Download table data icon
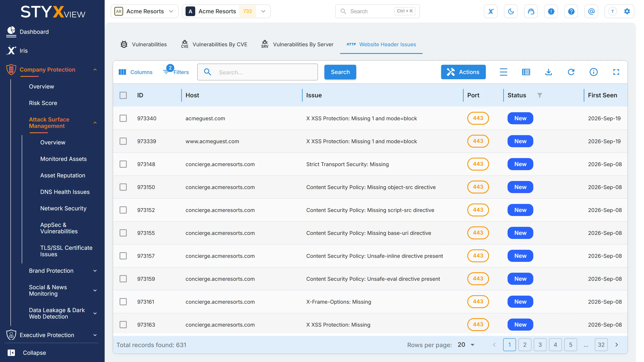This screenshot has height=362, width=644. click(548, 72)
